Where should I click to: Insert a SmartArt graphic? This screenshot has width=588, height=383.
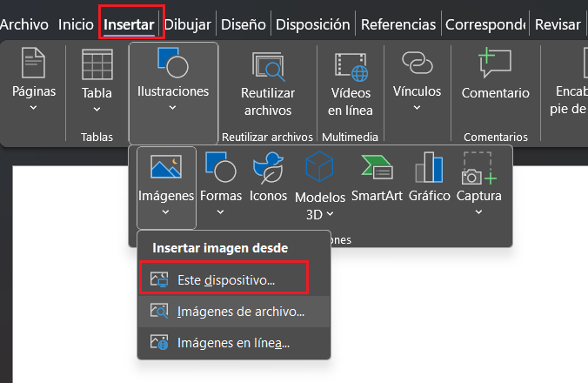(x=377, y=179)
